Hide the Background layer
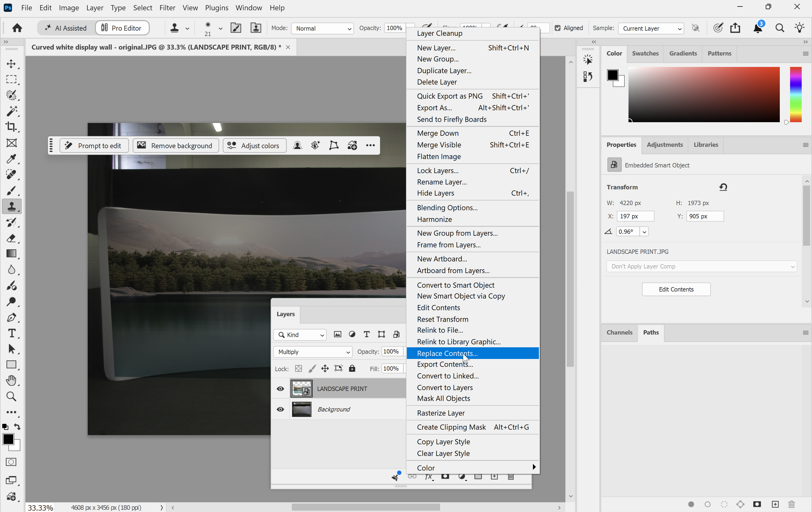 [280, 409]
